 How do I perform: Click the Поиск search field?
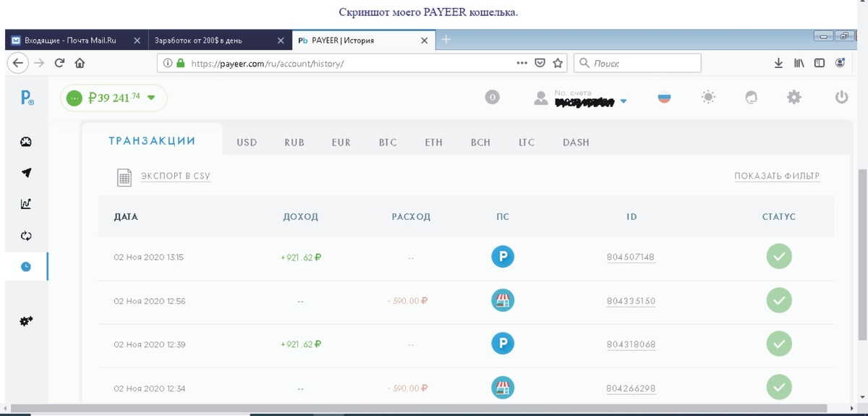pos(637,63)
